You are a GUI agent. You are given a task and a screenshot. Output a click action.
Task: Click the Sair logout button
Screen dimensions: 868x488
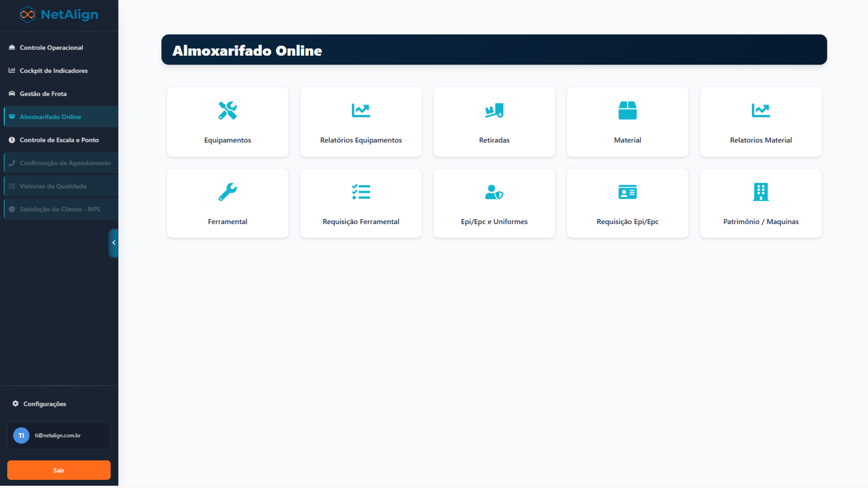59,470
